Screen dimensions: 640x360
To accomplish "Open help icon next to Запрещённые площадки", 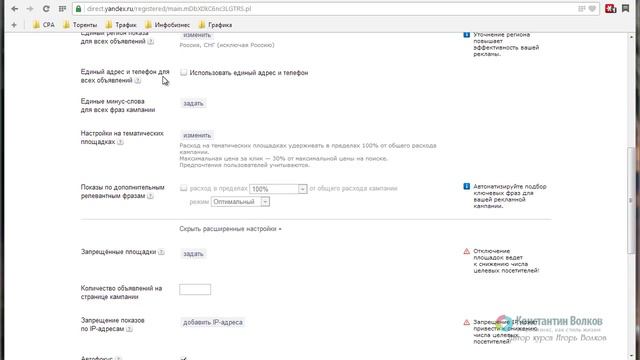I will pyautogui.click(x=161, y=252).
